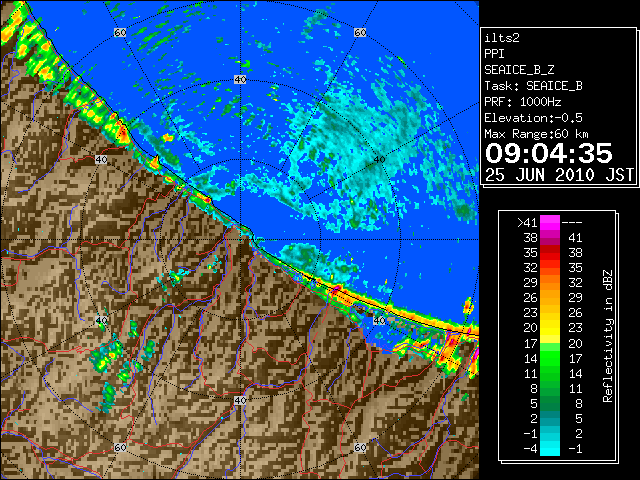This screenshot has width=640, height=480.
Task: Click the ">41" legend label
Action: 527,222
